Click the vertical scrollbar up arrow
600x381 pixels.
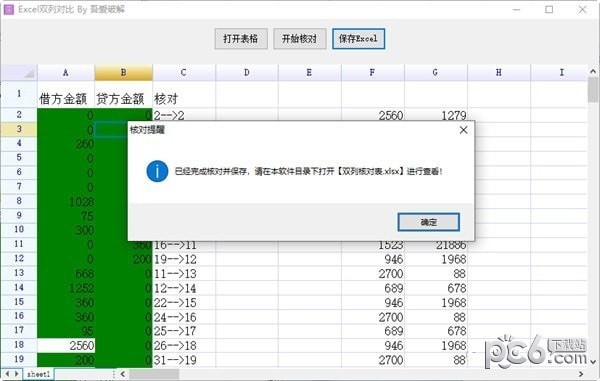click(x=593, y=71)
